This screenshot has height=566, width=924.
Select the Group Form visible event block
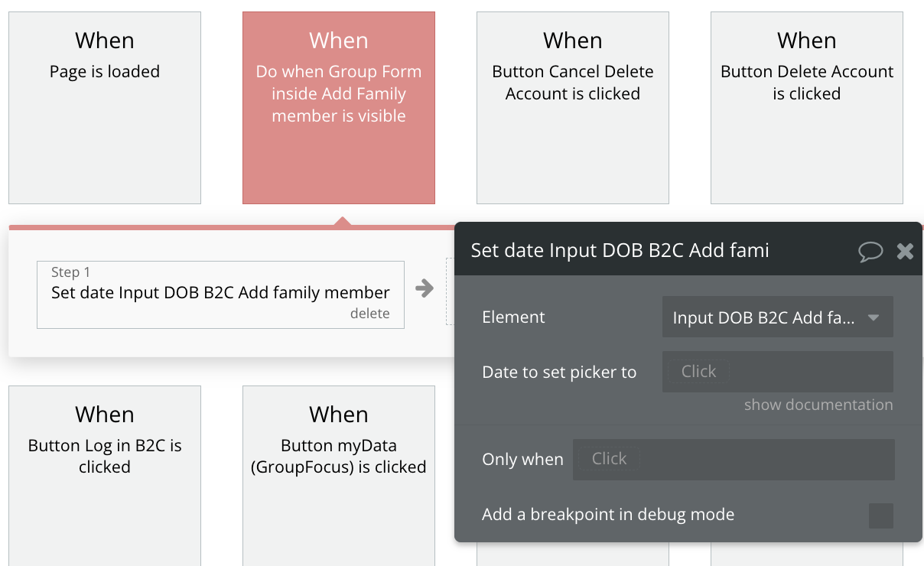click(339, 108)
